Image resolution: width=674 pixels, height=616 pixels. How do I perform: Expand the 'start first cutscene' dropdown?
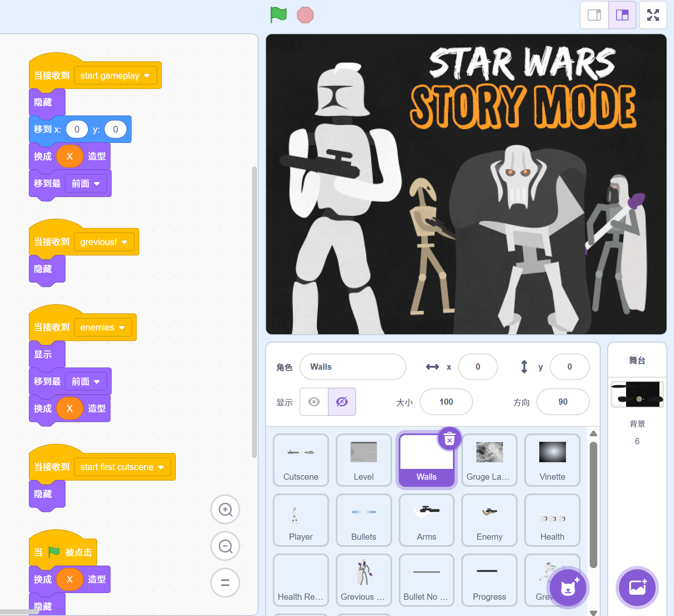pyautogui.click(x=161, y=467)
